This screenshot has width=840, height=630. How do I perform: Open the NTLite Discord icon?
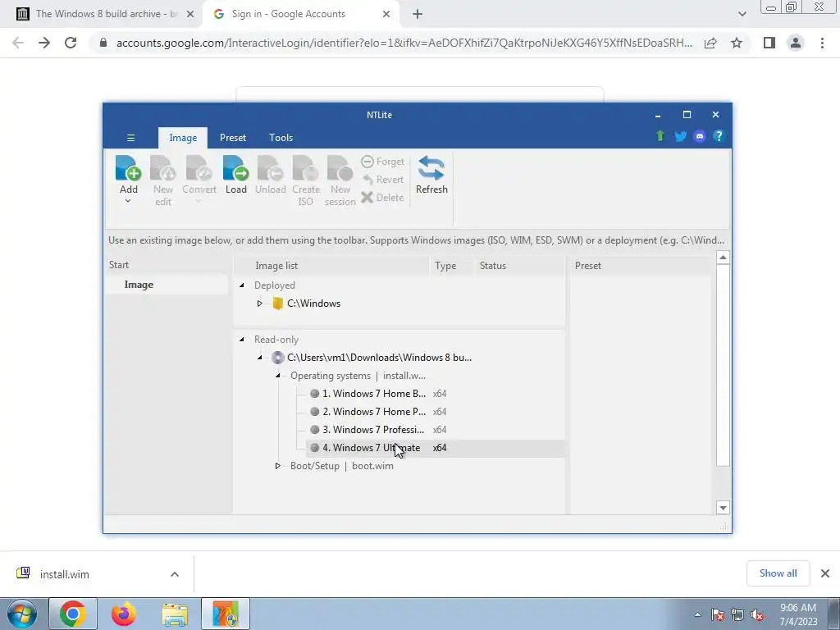click(699, 136)
